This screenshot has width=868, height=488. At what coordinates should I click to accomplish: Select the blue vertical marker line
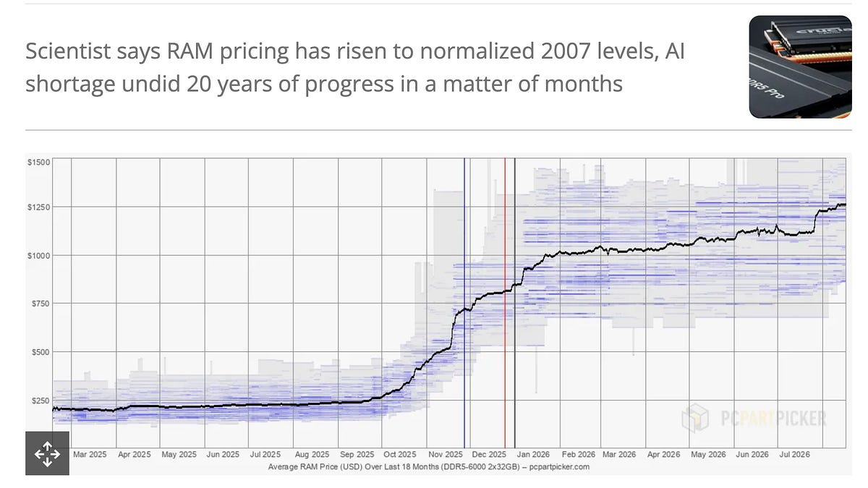[465, 302]
